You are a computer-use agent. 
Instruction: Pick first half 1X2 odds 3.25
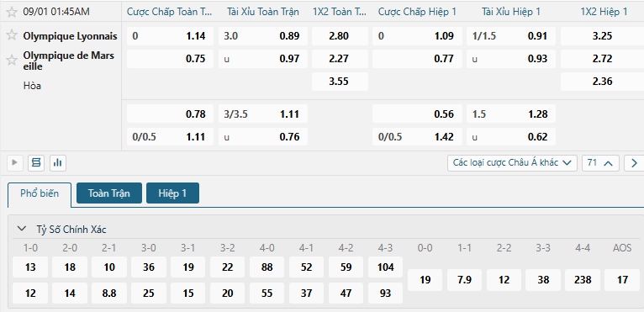click(x=602, y=36)
